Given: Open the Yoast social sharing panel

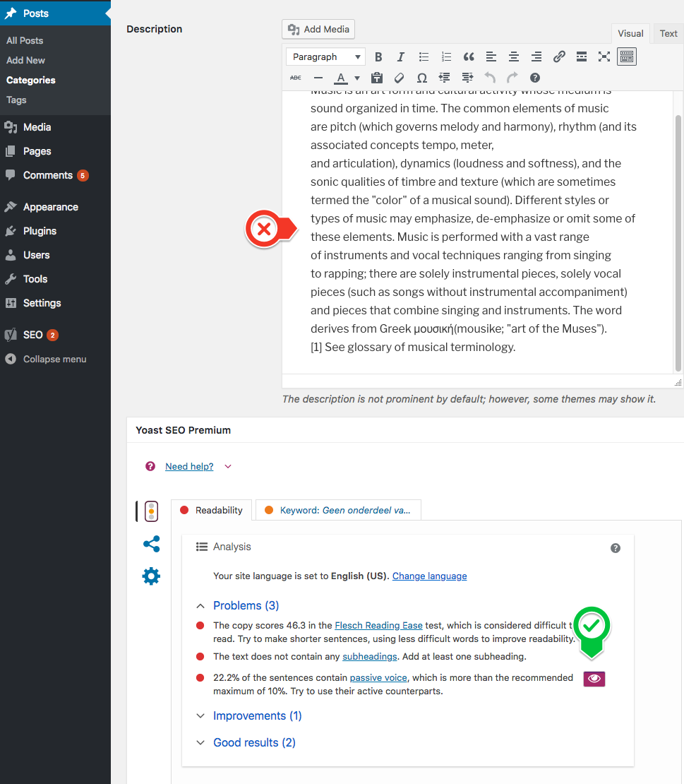Looking at the screenshot, I should point(151,544).
